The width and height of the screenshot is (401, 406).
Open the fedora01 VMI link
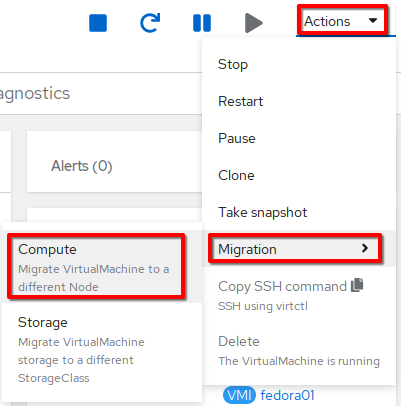coord(287,395)
